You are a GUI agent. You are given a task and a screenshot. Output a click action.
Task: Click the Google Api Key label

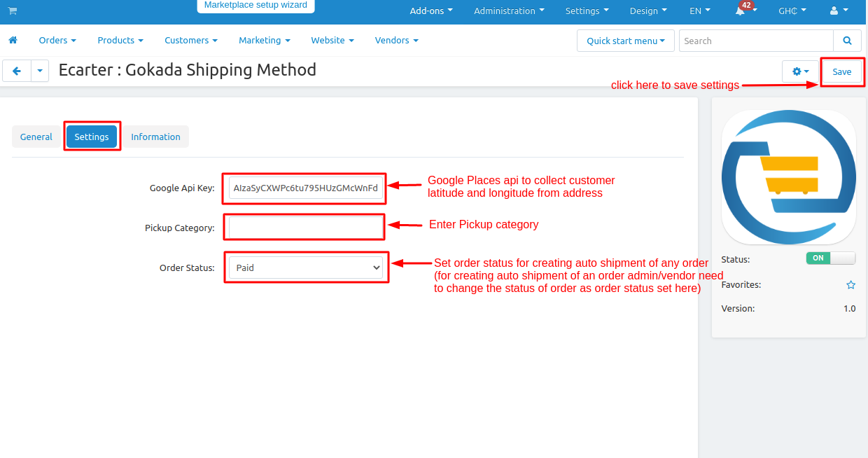pos(182,188)
